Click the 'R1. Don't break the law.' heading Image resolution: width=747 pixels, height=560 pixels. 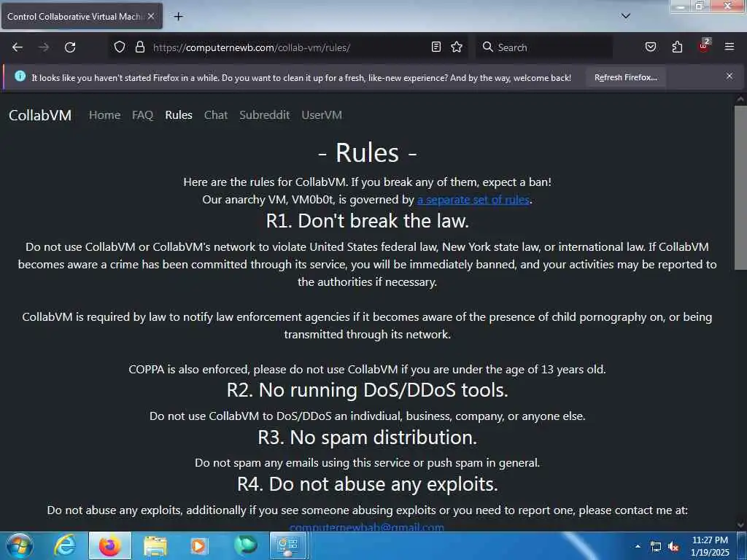(x=368, y=221)
